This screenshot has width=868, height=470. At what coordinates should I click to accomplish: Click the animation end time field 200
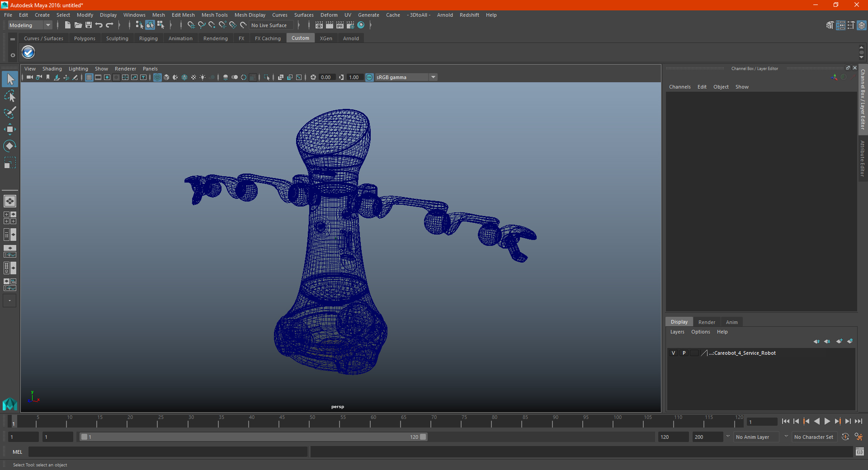point(708,437)
